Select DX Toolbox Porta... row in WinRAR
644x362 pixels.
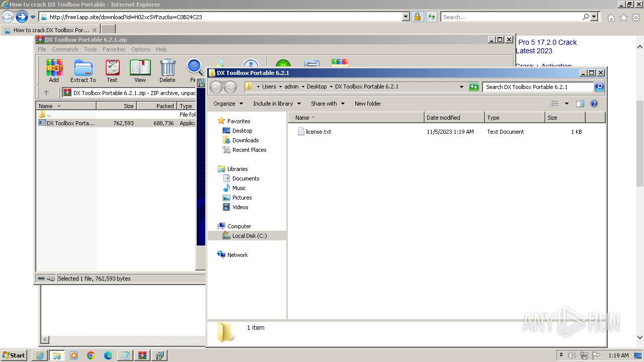116,123
